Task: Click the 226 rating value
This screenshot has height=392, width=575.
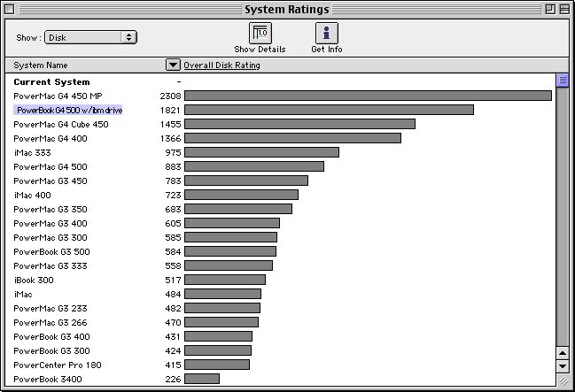Action: (173, 380)
